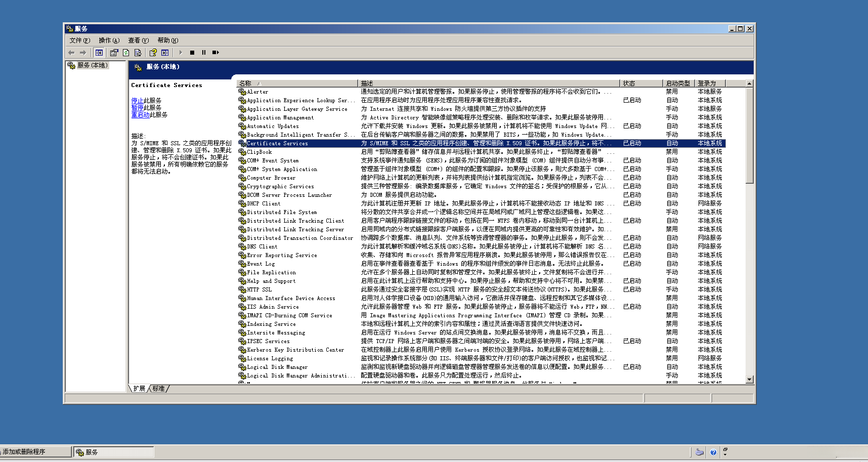The width and height of the screenshot is (868, 462).
Task: Select the Application Layer Gateway Service row
Action: pos(482,109)
